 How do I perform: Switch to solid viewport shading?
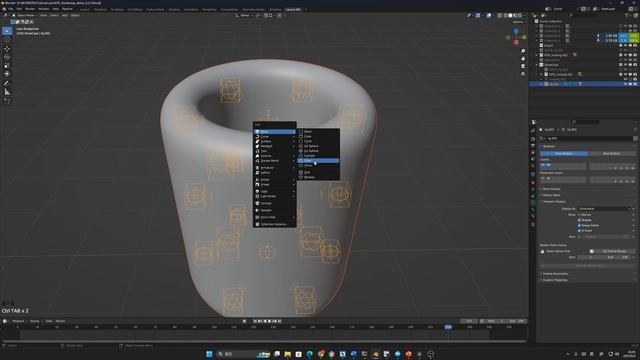510,16
